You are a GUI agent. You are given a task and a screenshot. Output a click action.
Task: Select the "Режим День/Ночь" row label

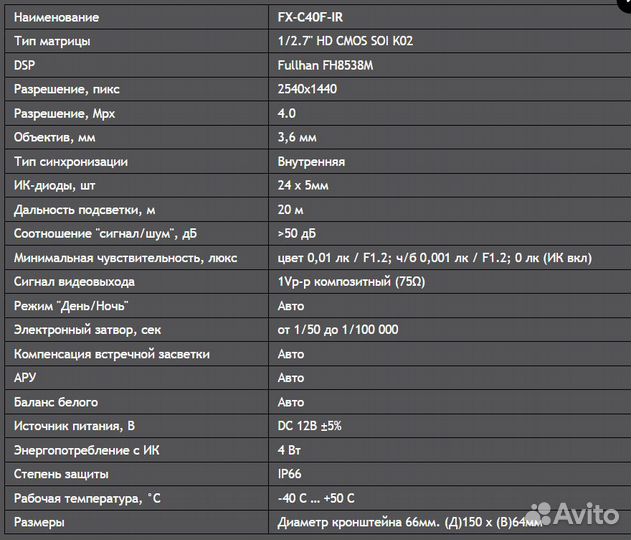coord(71,306)
